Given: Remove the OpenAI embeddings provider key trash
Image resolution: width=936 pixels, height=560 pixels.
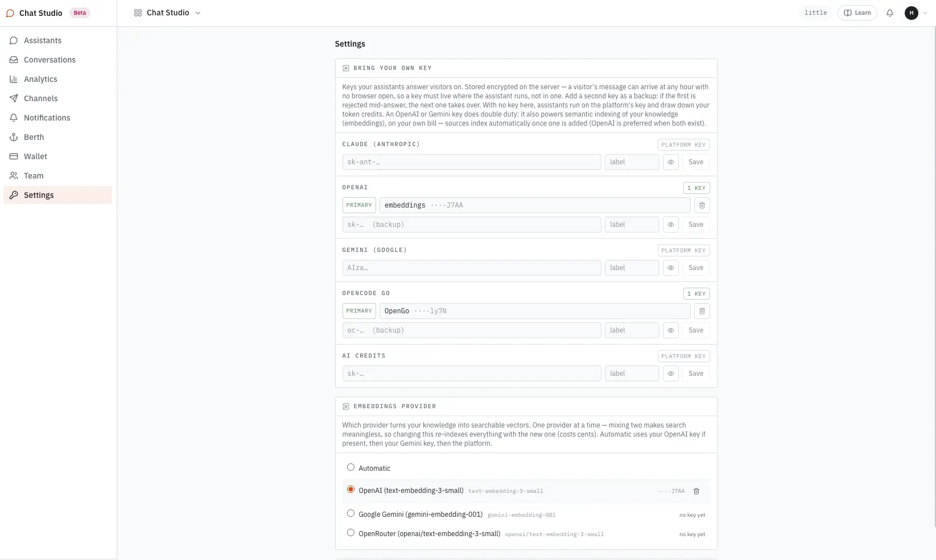Looking at the screenshot, I should point(696,491).
